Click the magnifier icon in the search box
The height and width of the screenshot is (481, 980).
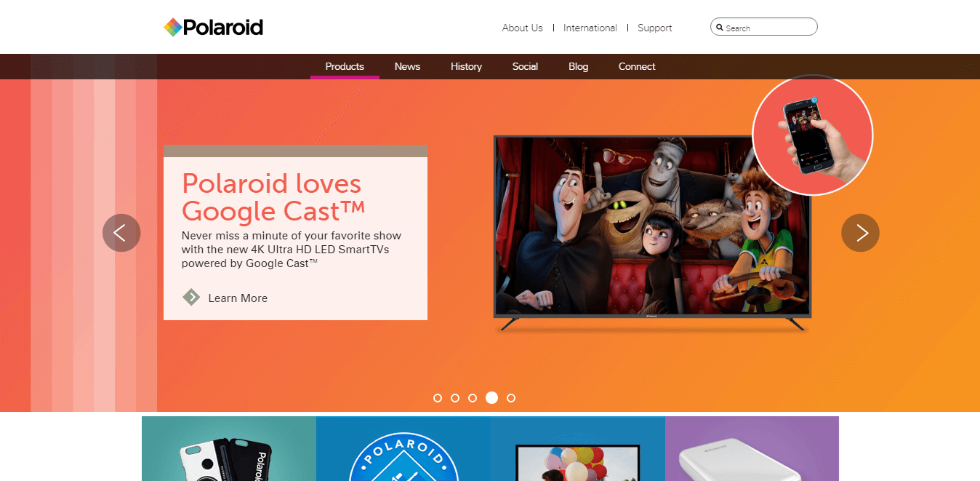720,28
